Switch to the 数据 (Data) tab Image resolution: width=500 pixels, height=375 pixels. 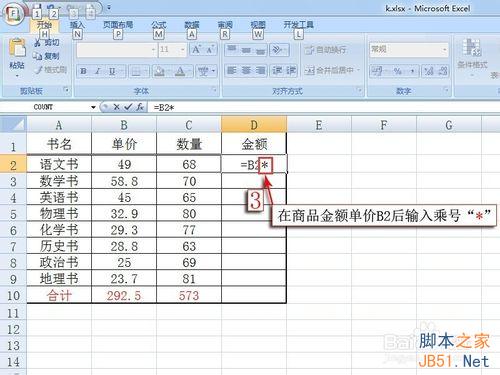coord(192,25)
